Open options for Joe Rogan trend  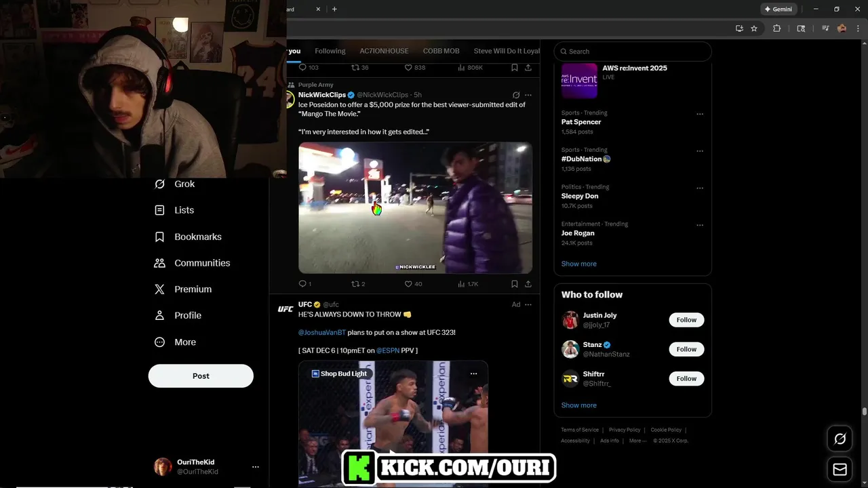pos(700,225)
